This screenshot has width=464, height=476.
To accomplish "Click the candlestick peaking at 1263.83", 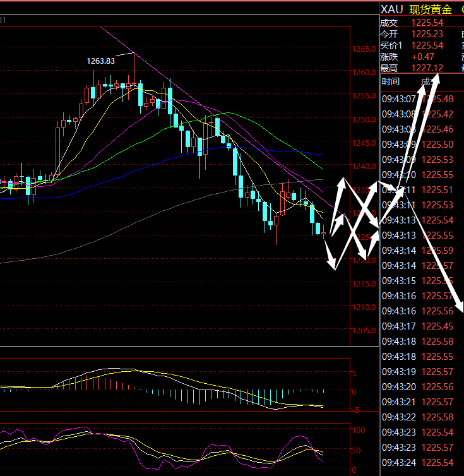I will pyautogui.click(x=134, y=69).
